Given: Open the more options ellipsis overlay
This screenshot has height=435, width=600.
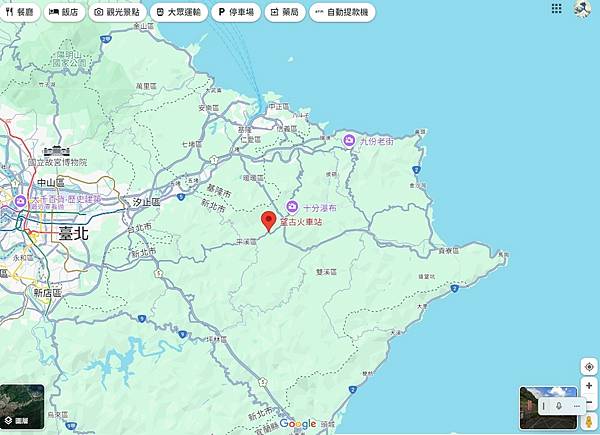Looking at the screenshot, I should pyautogui.click(x=577, y=406).
